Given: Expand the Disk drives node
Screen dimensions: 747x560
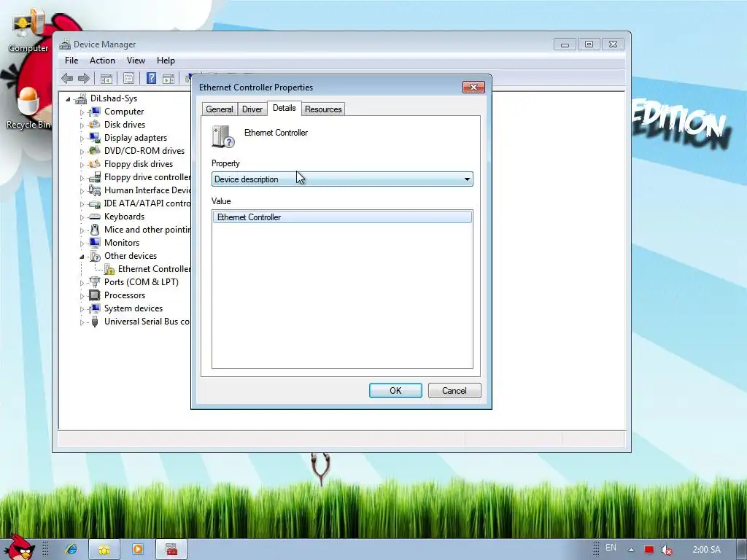Looking at the screenshot, I should 82,125.
